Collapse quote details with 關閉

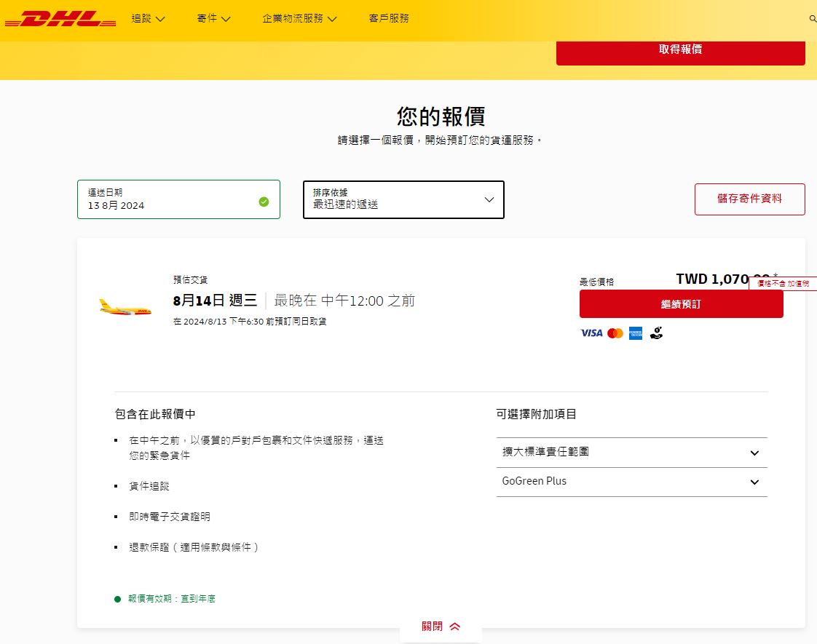tap(441, 627)
